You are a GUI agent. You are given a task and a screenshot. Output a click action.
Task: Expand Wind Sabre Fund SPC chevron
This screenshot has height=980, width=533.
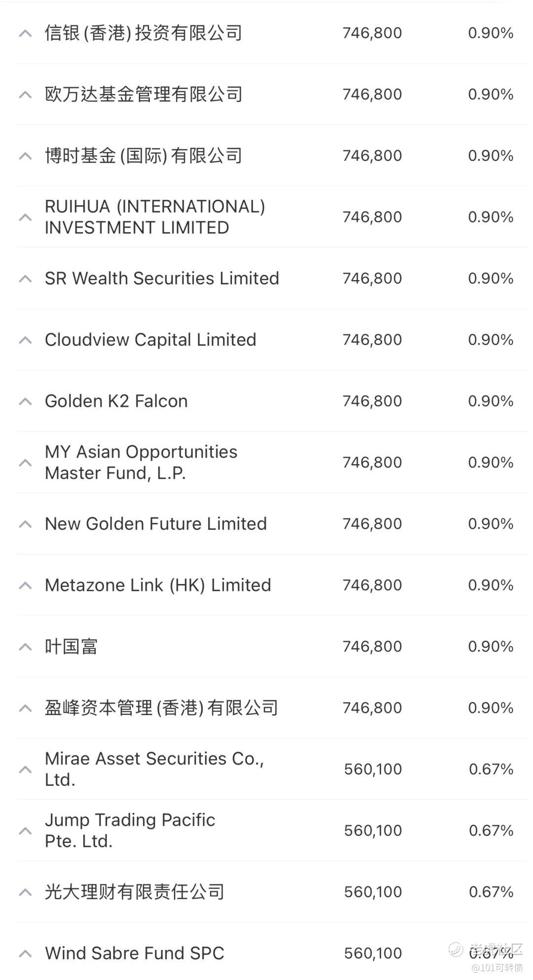point(25,954)
